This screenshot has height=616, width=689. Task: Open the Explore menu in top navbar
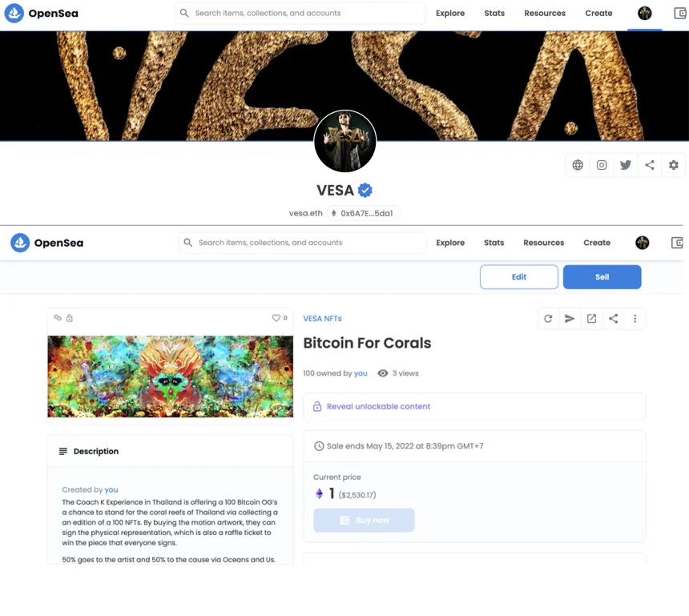pyautogui.click(x=450, y=13)
